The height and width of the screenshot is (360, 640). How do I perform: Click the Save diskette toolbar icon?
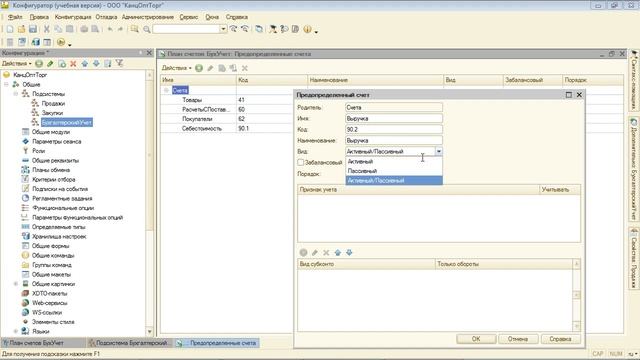[x=33, y=29]
